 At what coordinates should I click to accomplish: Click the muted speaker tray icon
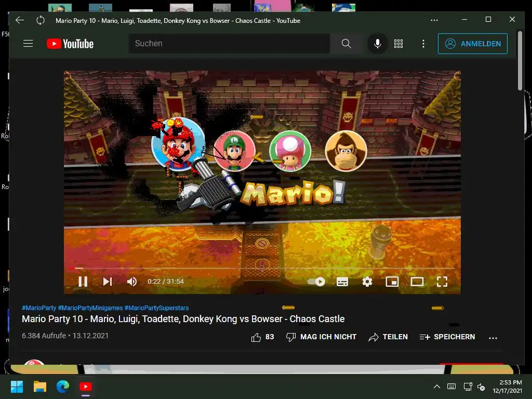pos(481,387)
